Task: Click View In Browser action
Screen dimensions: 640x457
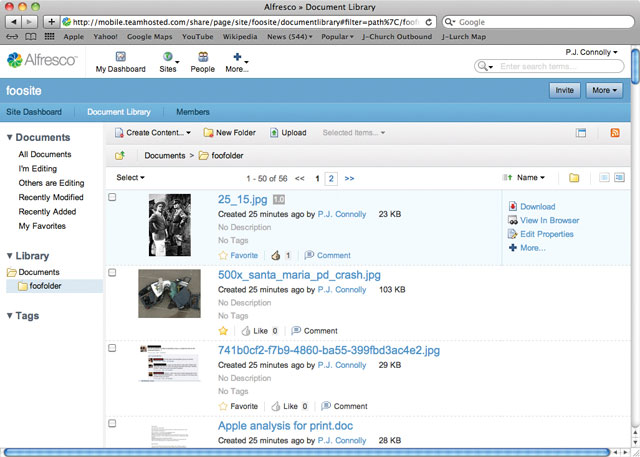Action: click(544, 220)
